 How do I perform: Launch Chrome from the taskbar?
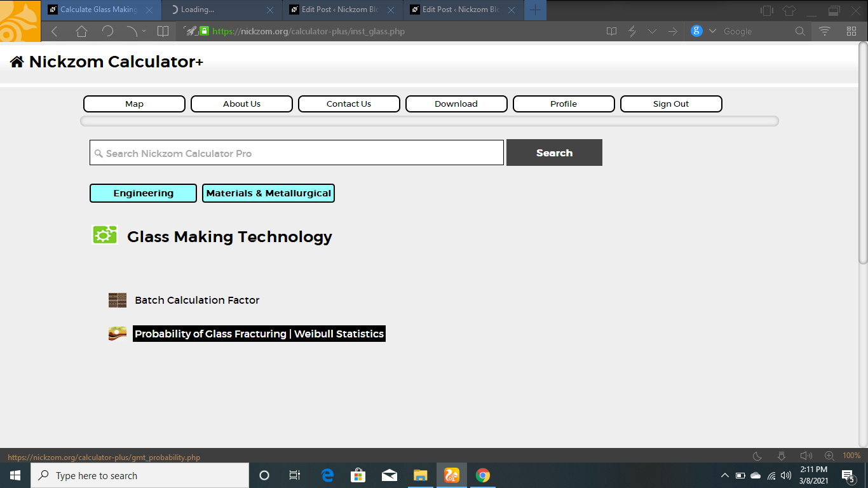pyautogui.click(x=483, y=475)
